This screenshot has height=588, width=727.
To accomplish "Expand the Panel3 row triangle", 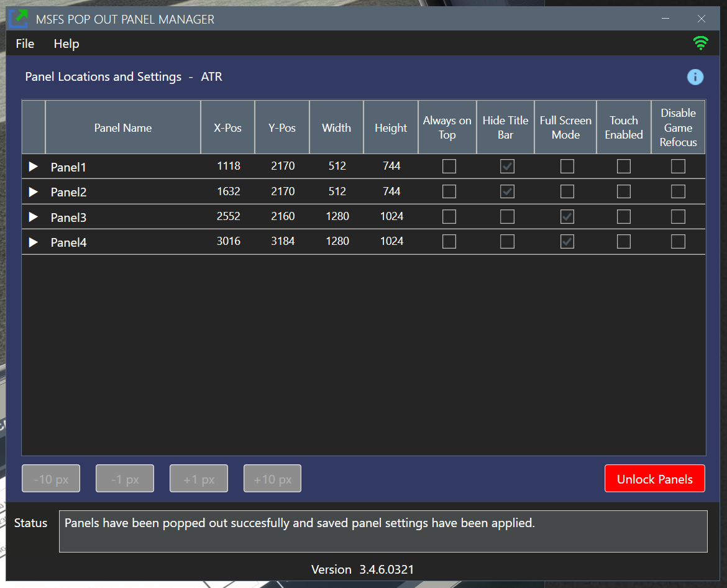I will [34, 217].
